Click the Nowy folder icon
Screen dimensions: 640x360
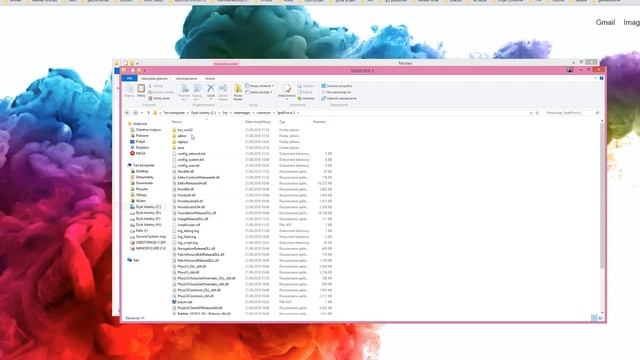(238, 89)
